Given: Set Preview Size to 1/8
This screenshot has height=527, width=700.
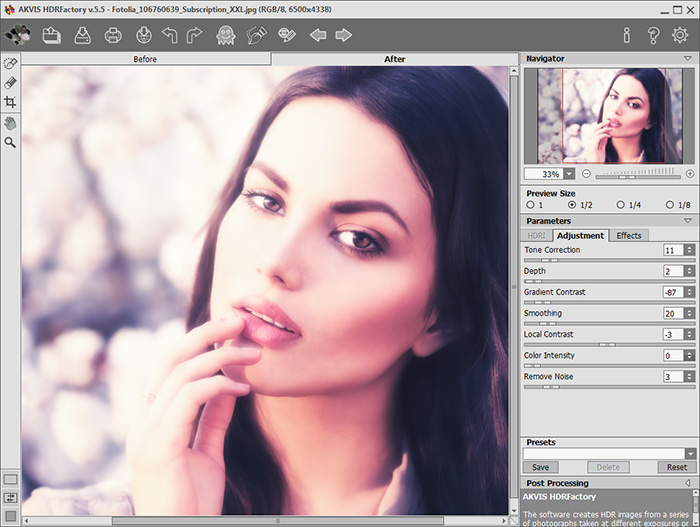Looking at the screenshot, I should pos(672,205).
